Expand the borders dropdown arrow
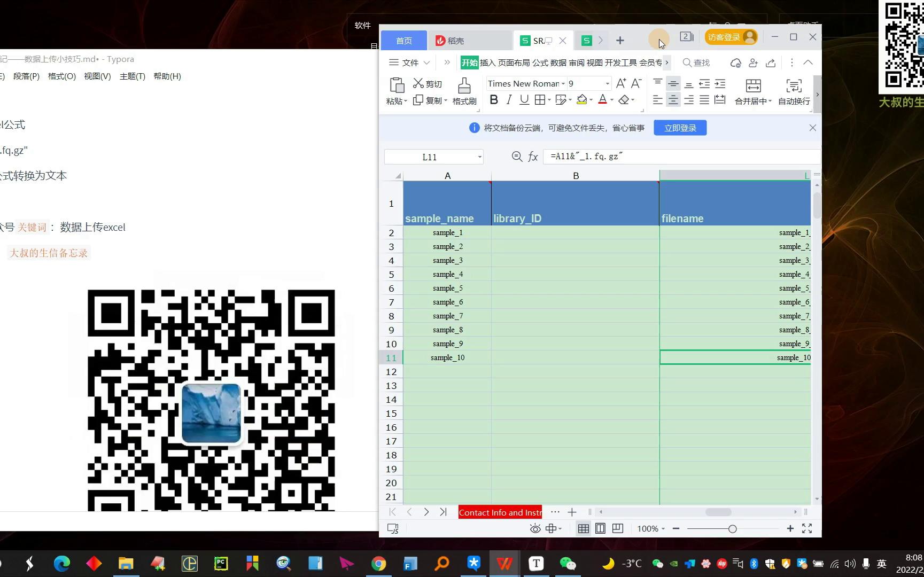Screen dimensions: 924x577 click(x=549, y=100)
